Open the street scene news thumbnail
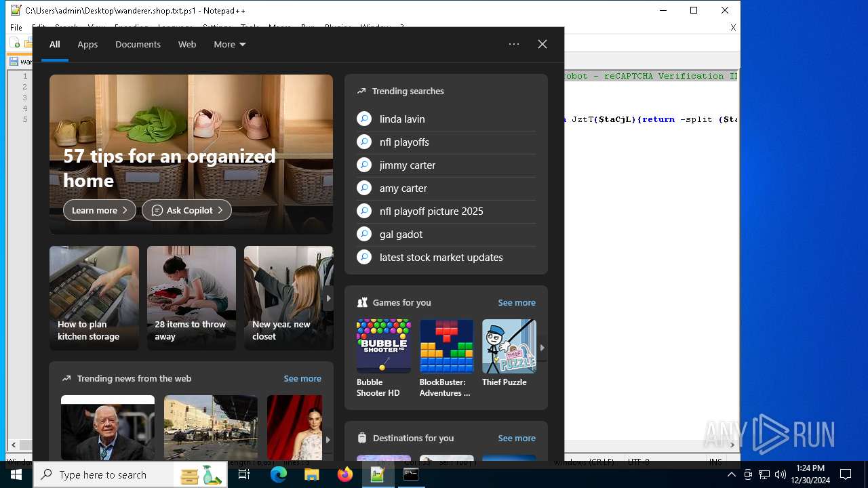 [x=211, y=428]
